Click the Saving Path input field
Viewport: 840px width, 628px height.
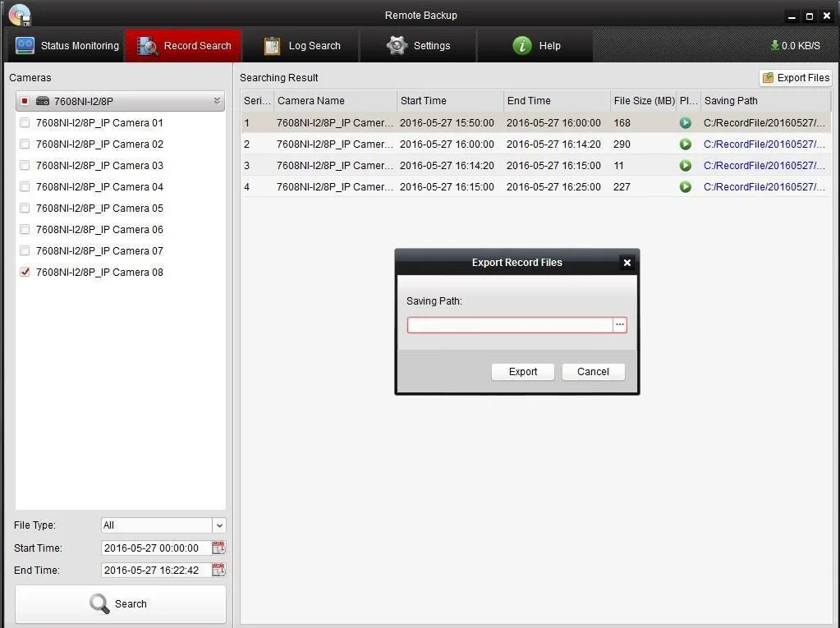point(510,325)
